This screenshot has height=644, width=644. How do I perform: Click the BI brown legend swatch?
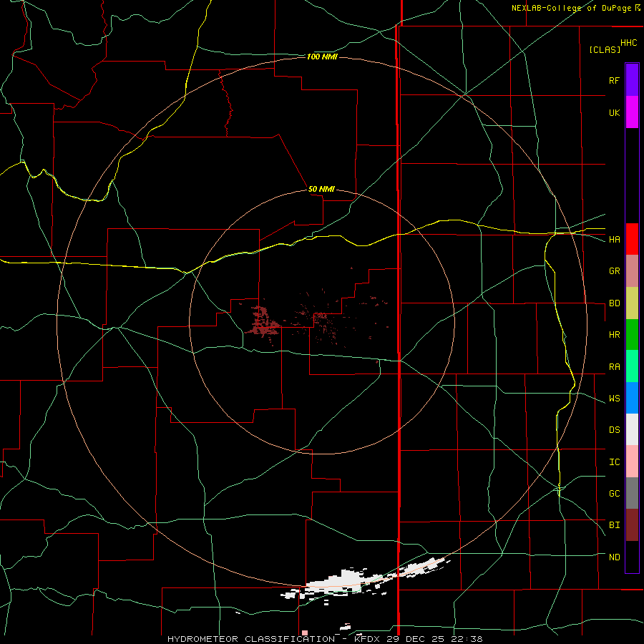[x=632, y=525]
